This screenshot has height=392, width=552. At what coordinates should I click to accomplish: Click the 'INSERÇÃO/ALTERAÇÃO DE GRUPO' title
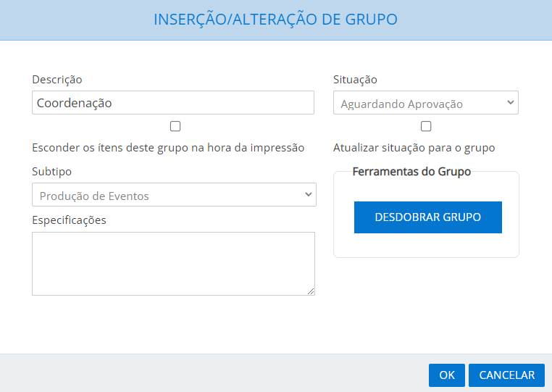click(x=276, y=20)
